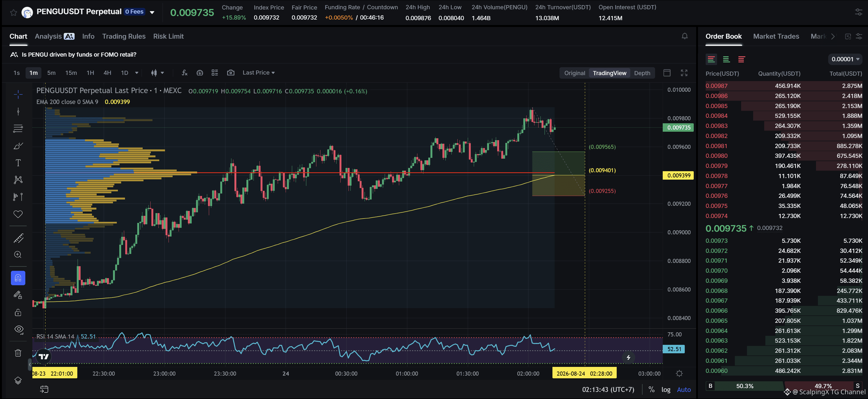The width and height of the screenshot is (868, 399).
Task: Open the Fibonacci retracement tools
Action: click(18, 129)
